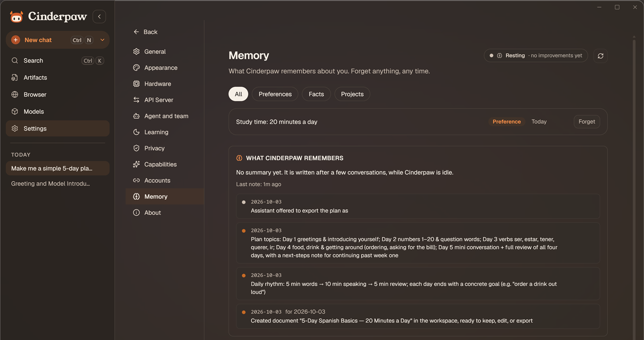Open the About settings section

click(165, 212)
